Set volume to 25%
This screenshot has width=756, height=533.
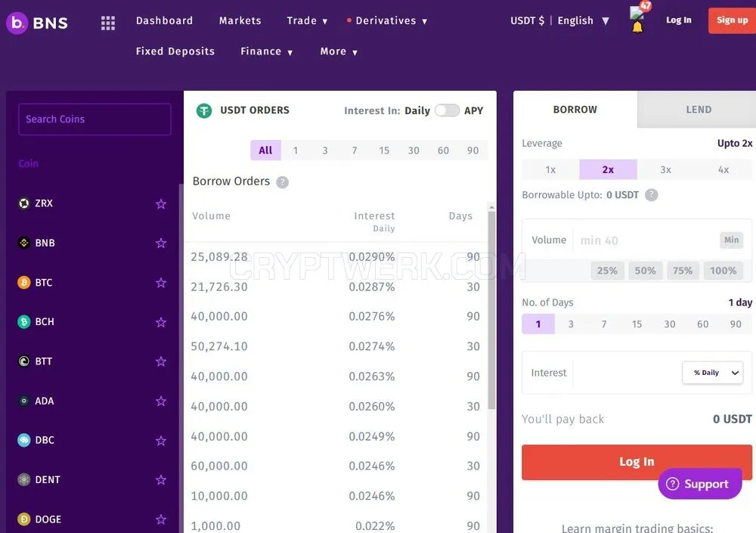click(x=607, y=271)
